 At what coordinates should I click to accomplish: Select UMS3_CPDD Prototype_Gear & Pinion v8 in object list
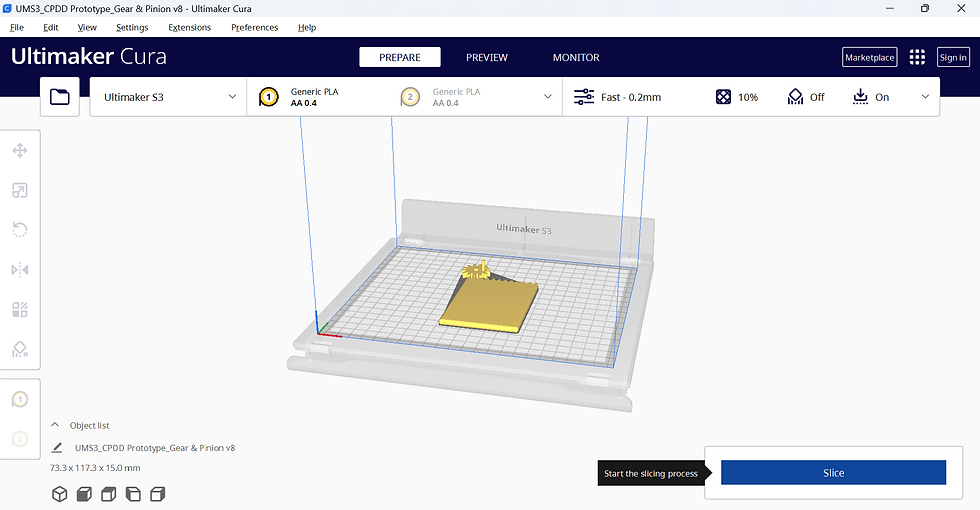[155, 448]
